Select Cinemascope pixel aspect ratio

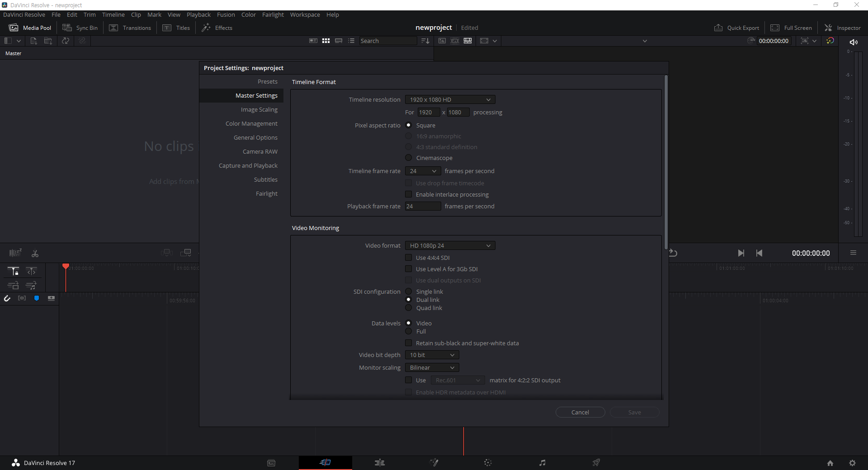pyautogui.click(x=409, y=158)
